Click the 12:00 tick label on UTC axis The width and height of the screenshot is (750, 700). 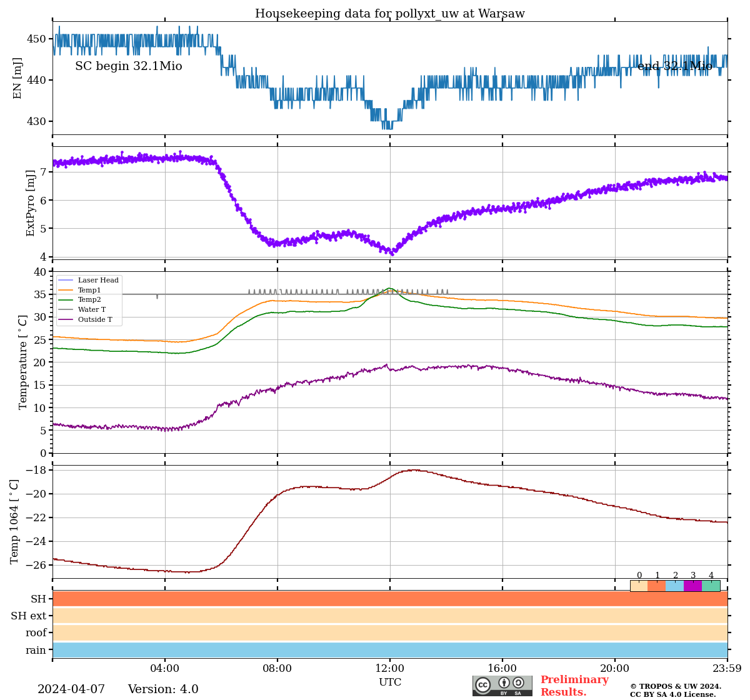pyautogui.click(x=390, y=669)
